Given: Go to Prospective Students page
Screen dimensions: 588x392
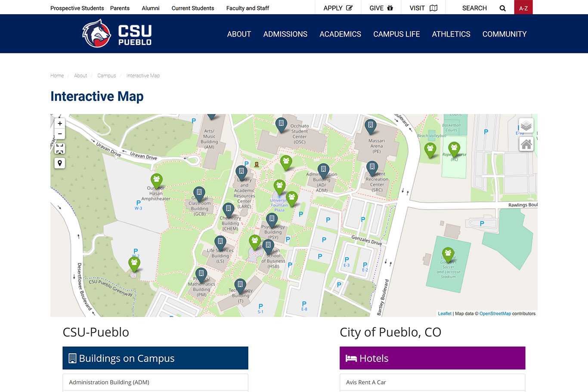Looking at the screenshot, I should (x=77, y=8).
